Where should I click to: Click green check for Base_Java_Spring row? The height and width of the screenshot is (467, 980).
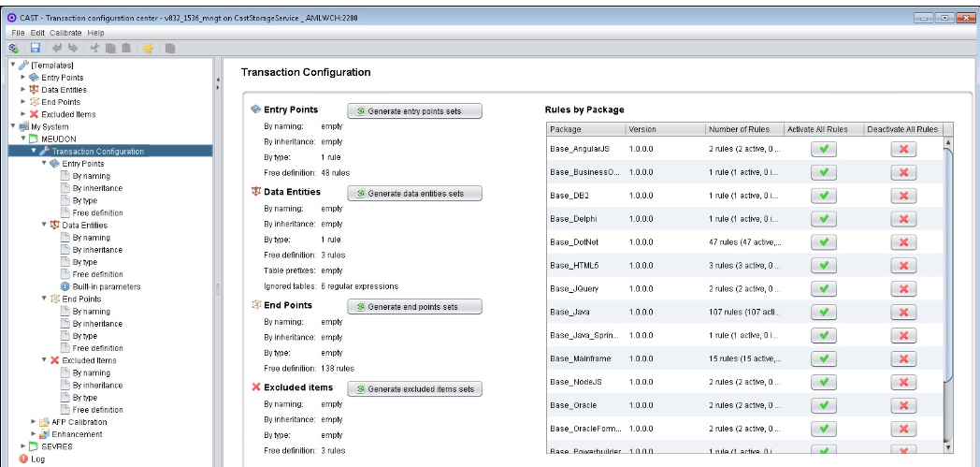coord(823,335)
